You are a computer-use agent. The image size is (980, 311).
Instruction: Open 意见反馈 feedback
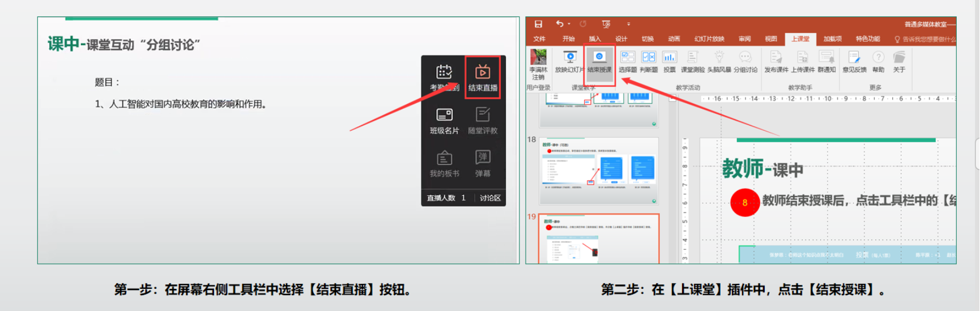pyautogui.click(x=854, y=62)
